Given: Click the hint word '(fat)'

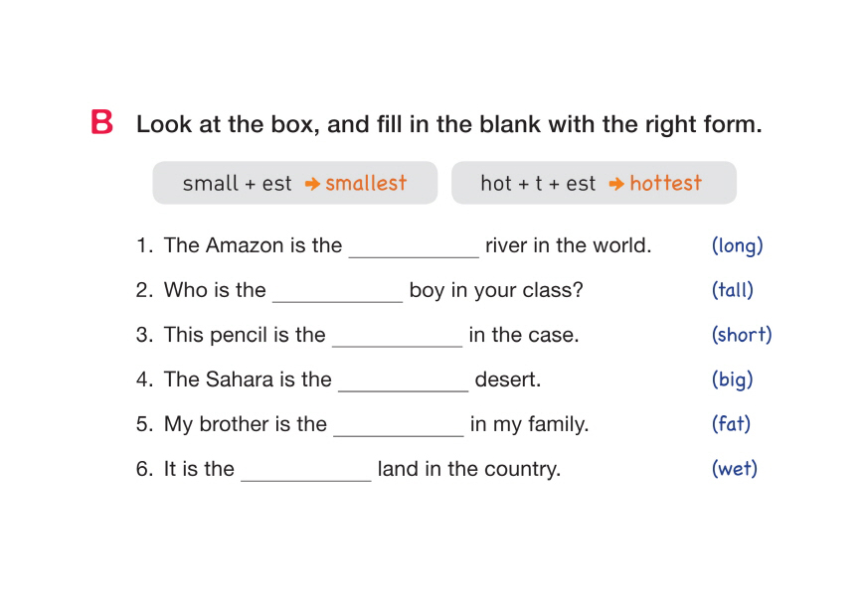Looking at the screenshot, I should click(731, 424).
